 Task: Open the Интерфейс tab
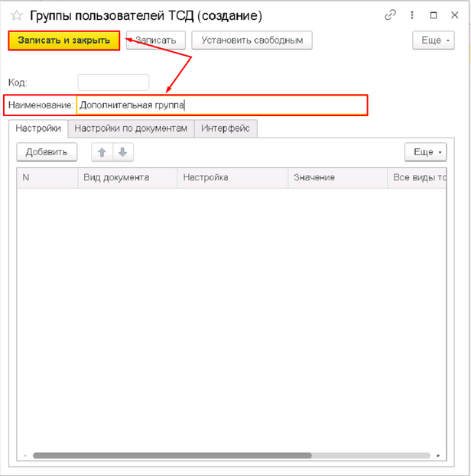pos(226,129)
